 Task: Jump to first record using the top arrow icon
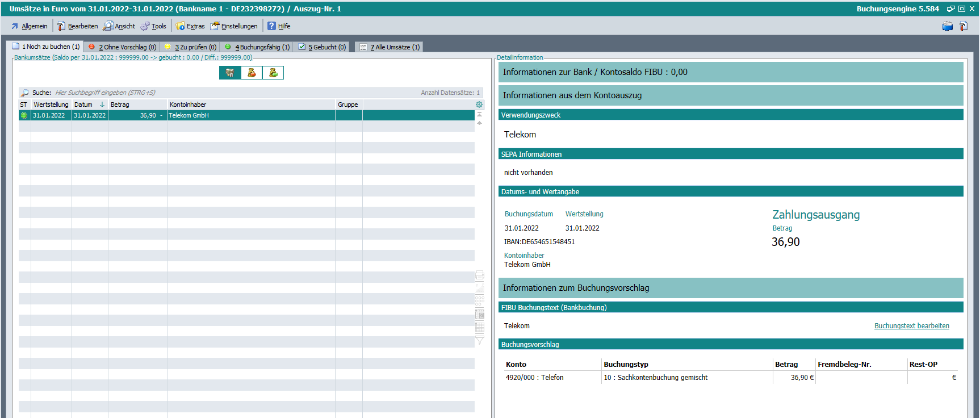tap(479, 115)
